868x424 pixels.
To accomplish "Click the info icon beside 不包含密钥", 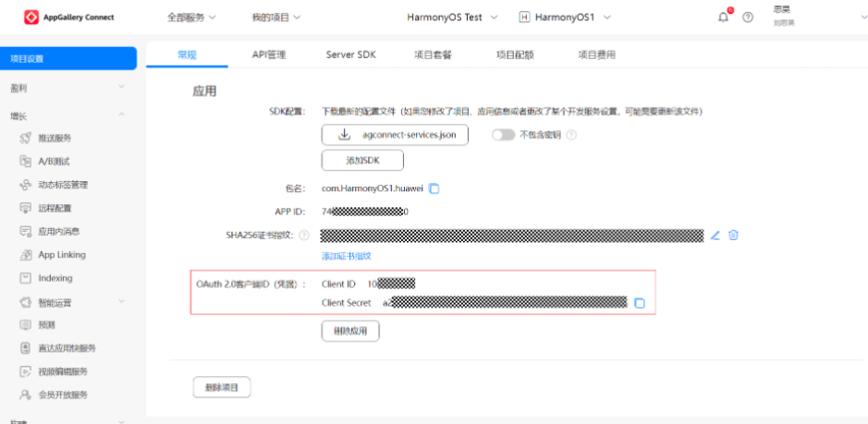I will (x=571, y=135).
